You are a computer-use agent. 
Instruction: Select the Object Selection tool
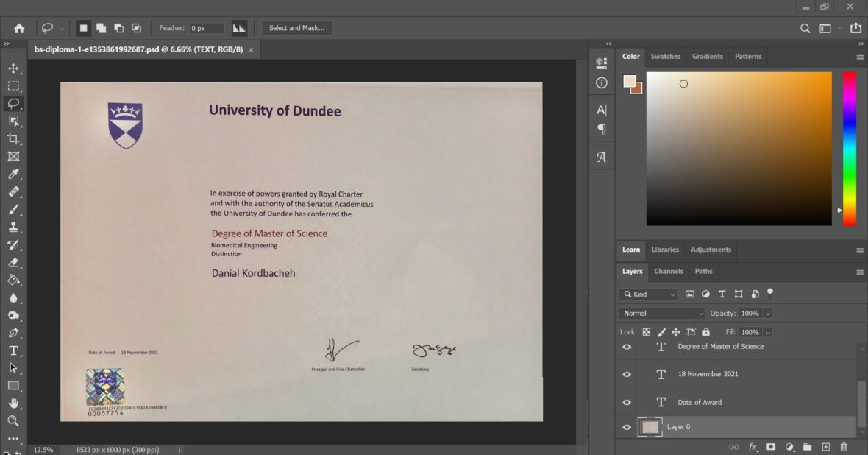tap(13, 121)
